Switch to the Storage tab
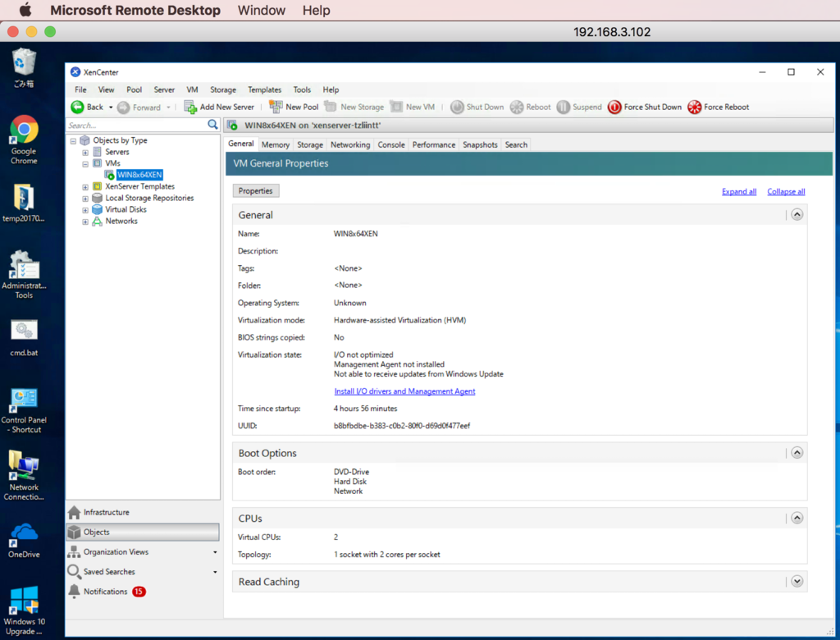 click(x=310, y=144)
